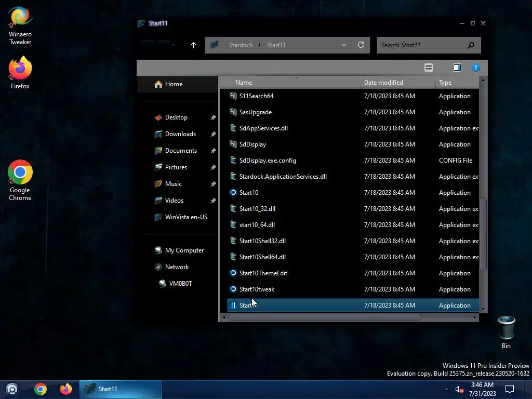
Task: Open Downloads in navigation pane
Action: coord(180,134)
